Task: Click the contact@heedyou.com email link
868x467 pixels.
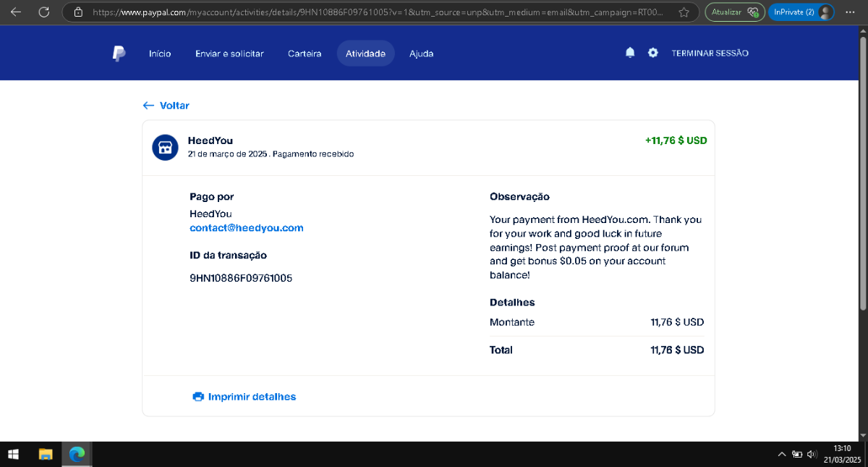Action: click(247, 228)
